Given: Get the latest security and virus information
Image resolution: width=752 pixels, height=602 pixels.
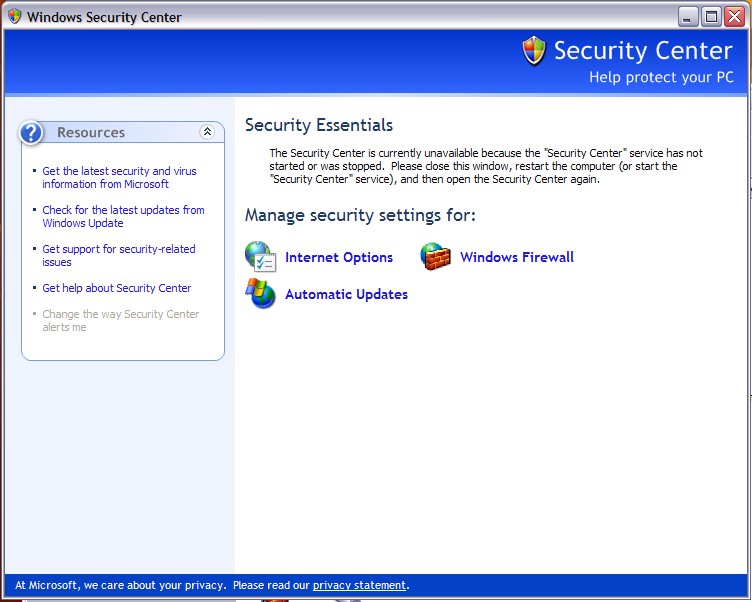Looking at the screenshot, I should 119,177.
